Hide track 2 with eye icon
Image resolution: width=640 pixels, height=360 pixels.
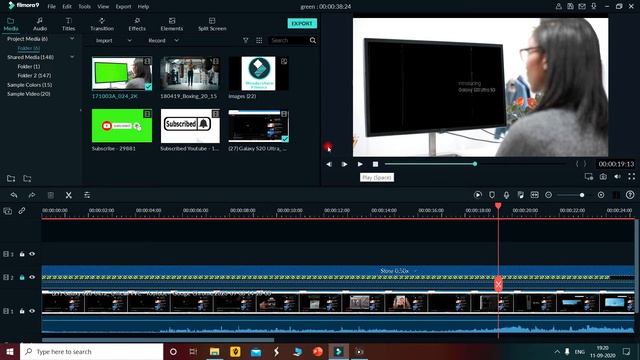(x=32, y=277)
